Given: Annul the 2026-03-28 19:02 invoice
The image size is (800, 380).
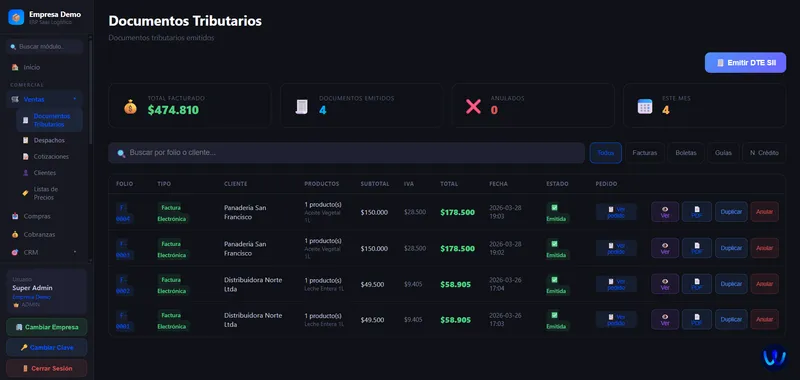Looking at the screenshot, I should (764, 248).
